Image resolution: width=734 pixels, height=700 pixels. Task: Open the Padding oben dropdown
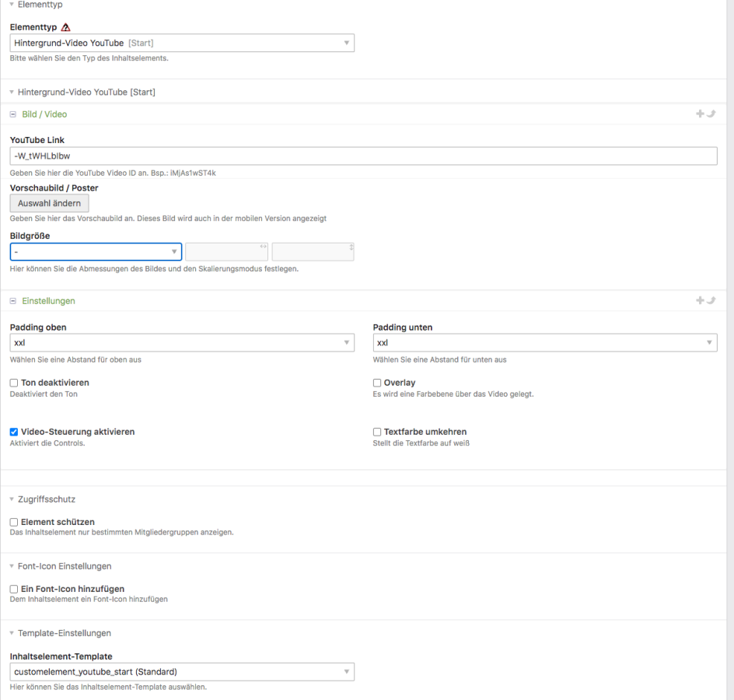(183, 343)
